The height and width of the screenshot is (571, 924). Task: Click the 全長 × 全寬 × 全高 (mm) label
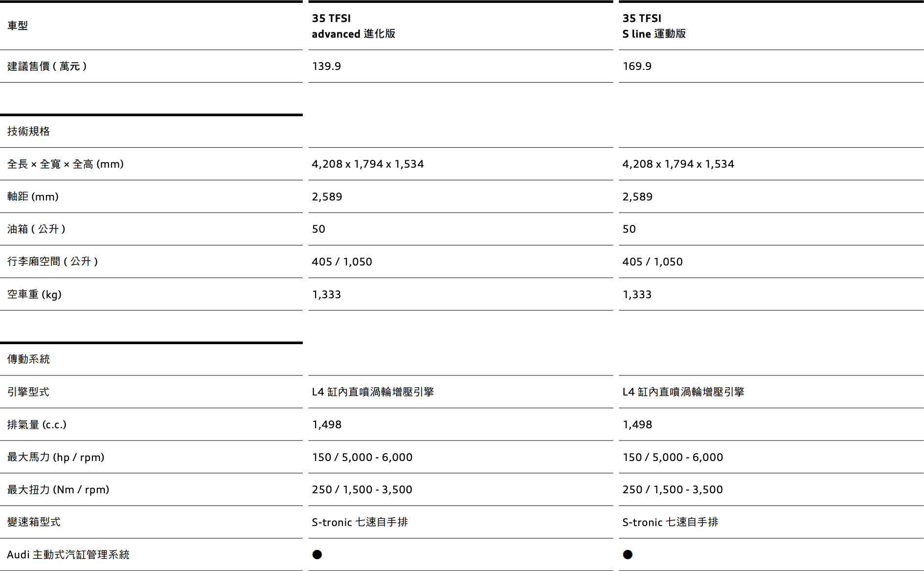pyautogui.click(x=65, y=164)
